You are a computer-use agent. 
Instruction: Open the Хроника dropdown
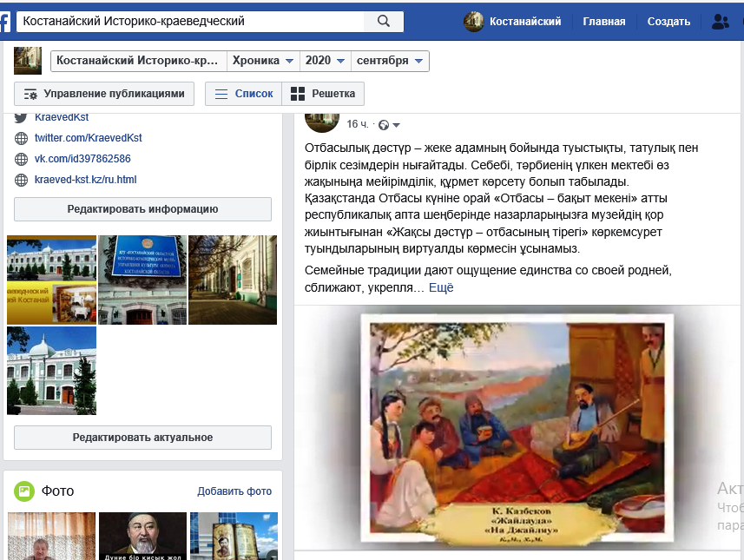[263, 61]
